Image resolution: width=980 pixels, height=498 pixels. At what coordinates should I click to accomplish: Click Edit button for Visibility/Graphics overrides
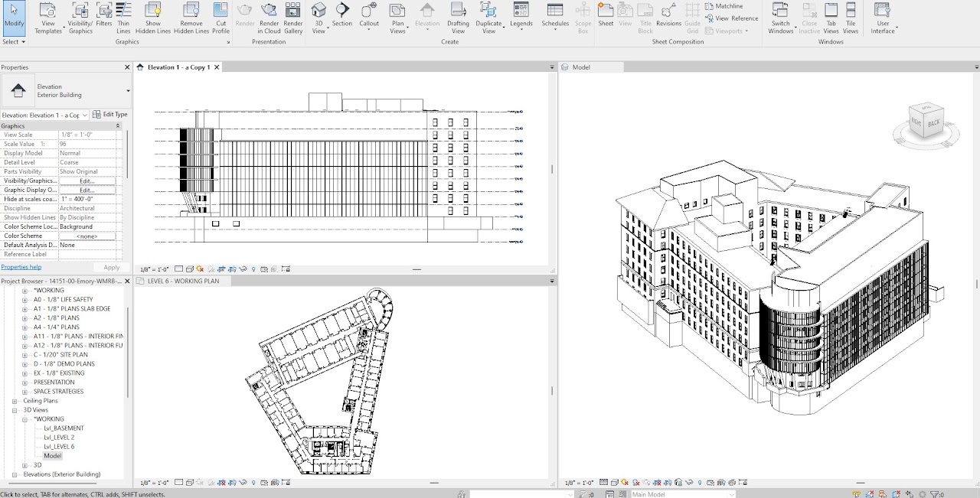(87, 181)
